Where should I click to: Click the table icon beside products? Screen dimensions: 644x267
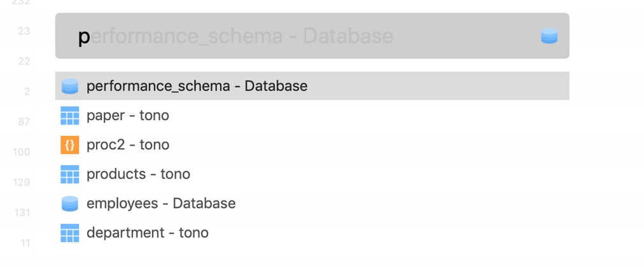pos(70,174)
